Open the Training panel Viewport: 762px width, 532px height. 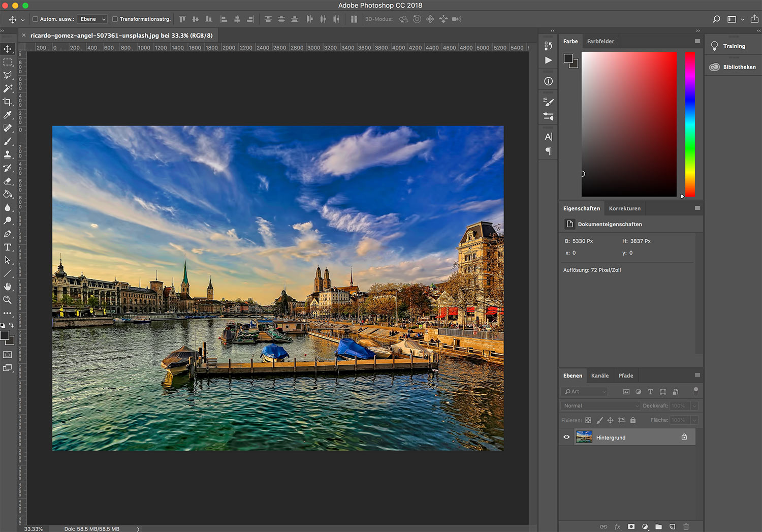pyautogui.click(x=734, y=46)
